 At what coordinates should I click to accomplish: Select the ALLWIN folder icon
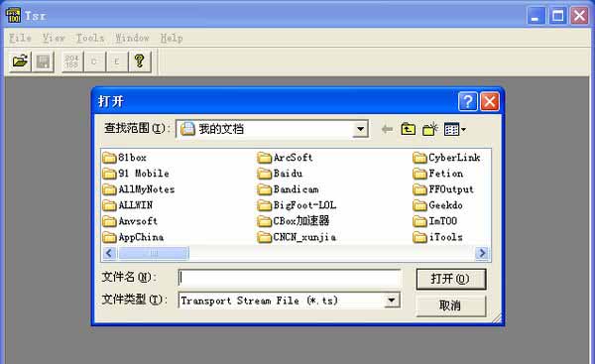[109, 205]
